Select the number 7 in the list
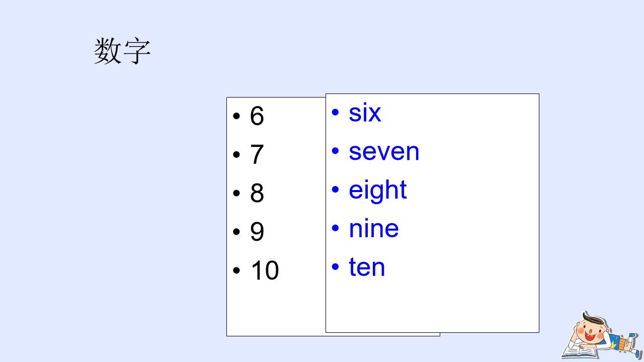Screen dimensions: 644x362 (x=257, y=154)
